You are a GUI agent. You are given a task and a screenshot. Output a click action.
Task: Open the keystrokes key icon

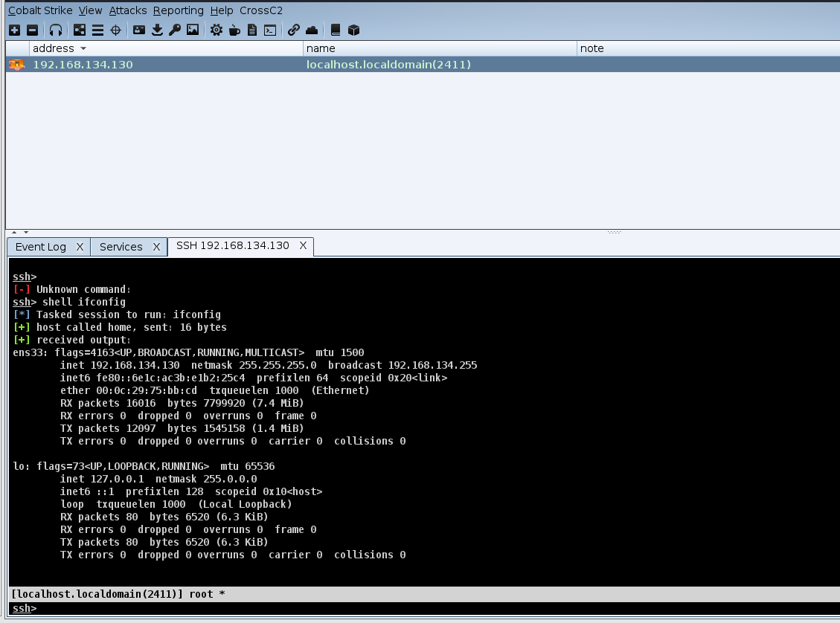pos(175,30)
